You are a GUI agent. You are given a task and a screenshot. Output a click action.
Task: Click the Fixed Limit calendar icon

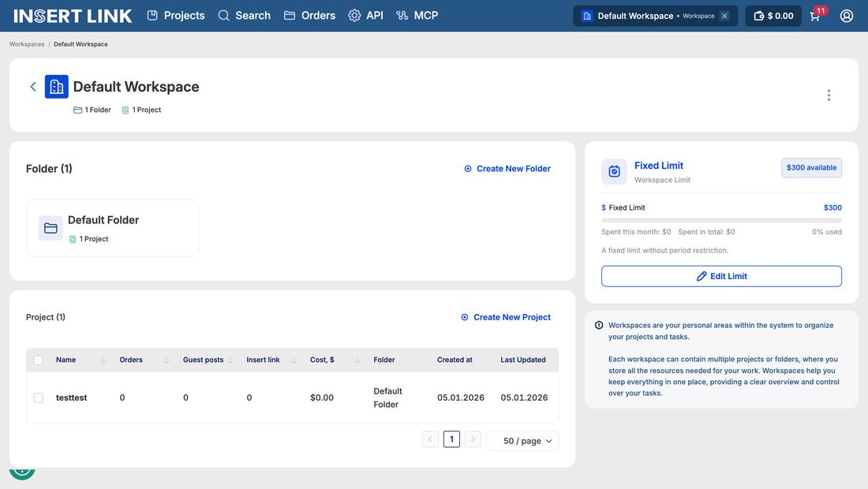[614, 171]
